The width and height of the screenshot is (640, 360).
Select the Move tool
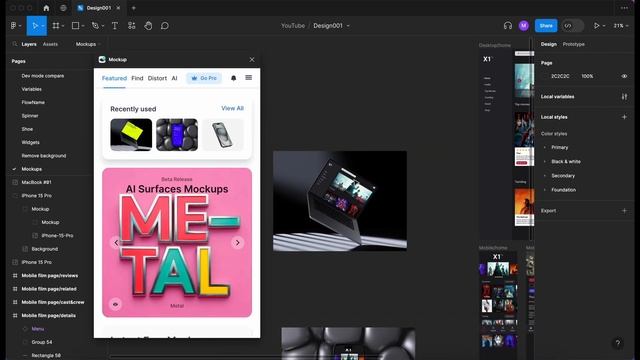[x=35, y=26]
